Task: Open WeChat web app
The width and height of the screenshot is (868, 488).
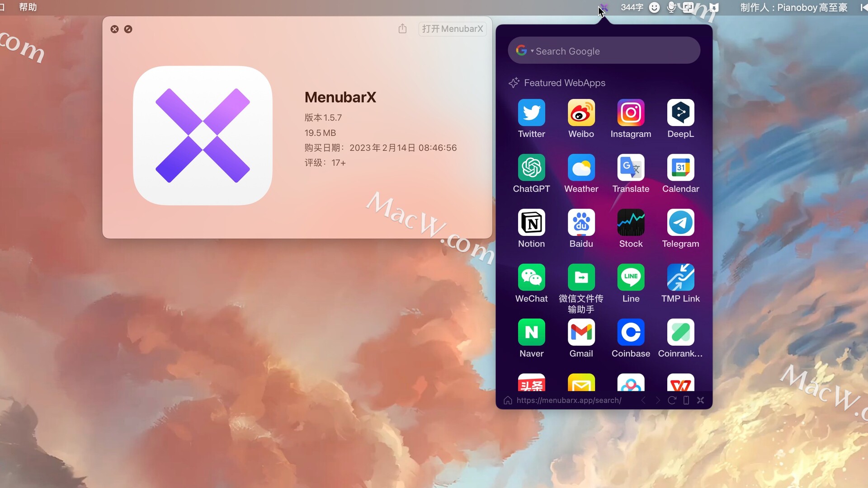Action: coord(531,277)
